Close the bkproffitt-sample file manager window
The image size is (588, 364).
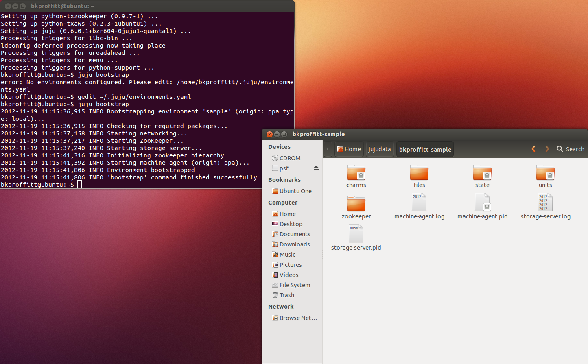(269, 134)
